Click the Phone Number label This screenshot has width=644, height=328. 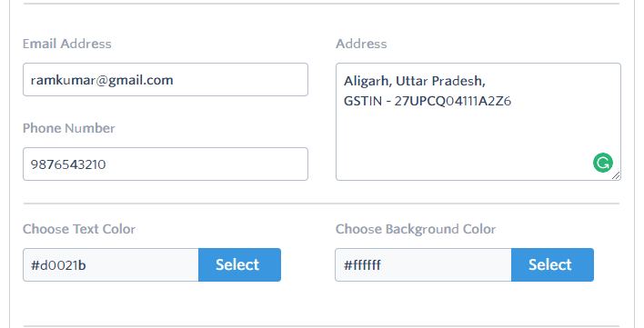tap(69, 128)
